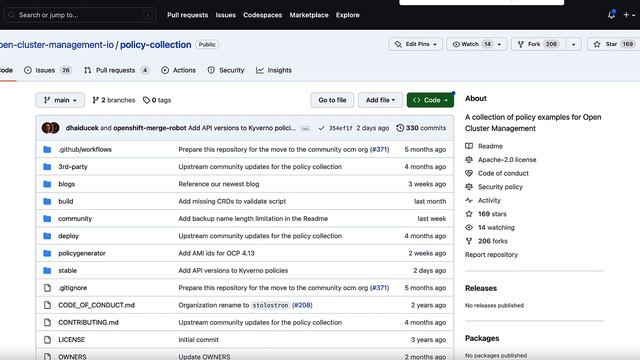This screenshot has width=640, height=360.
Task: Go to Codespaces
Action: click(262, 15)
